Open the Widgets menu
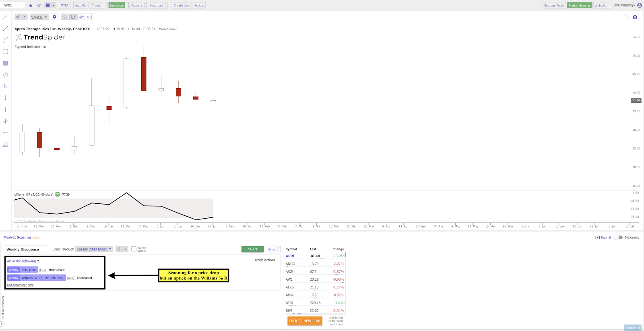Screen dimensions: 644x331 click(x=601, y=5)
